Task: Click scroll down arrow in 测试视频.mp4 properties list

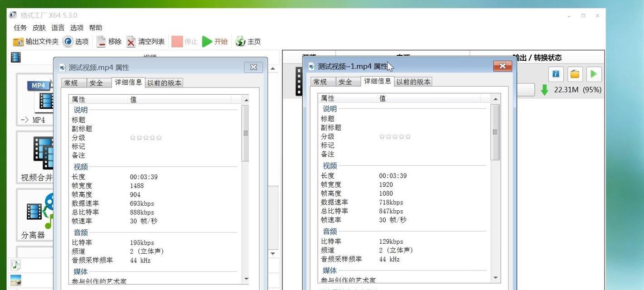Action: pos(246,279)
